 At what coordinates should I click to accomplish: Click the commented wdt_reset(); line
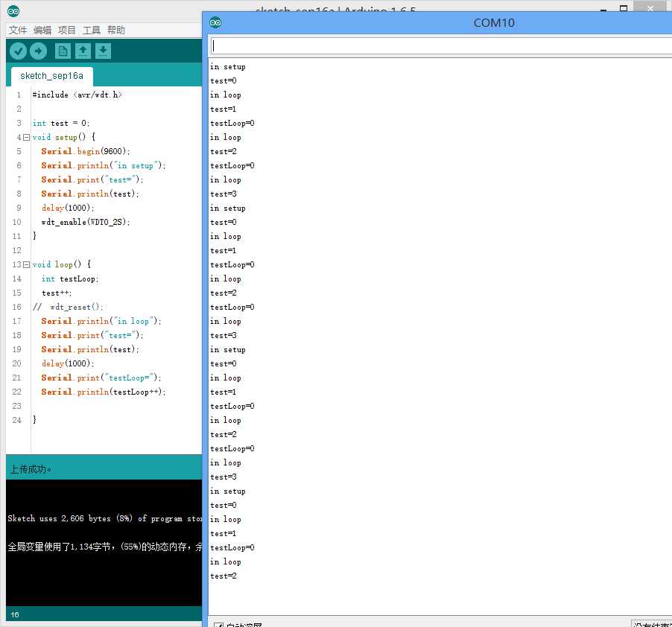point(68,307)
